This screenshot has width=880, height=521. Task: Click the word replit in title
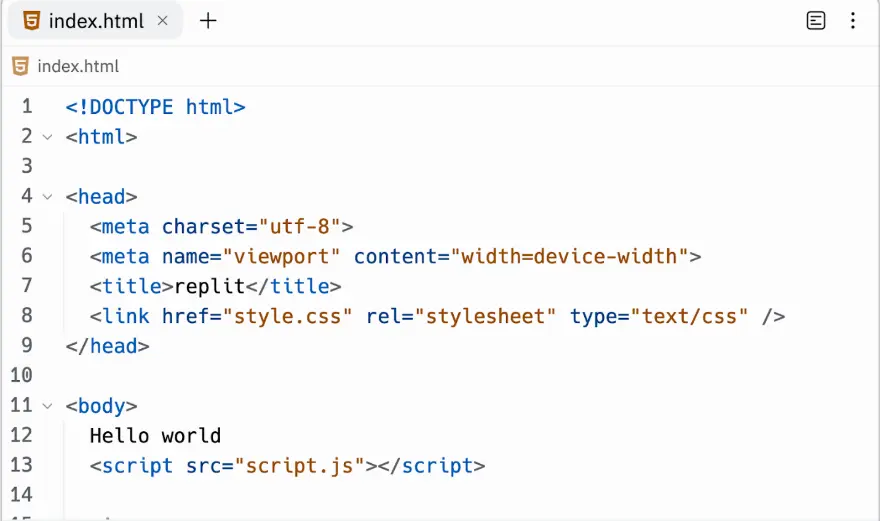point(210,286)
